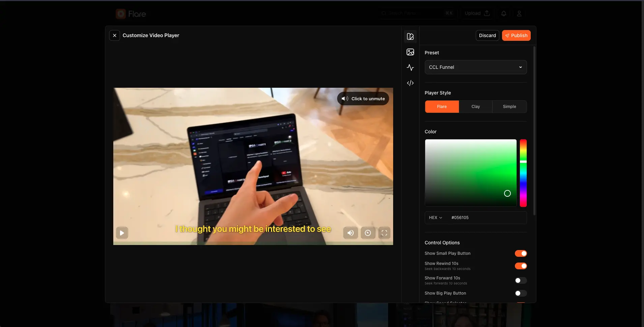Open the embed code panel
Viewport: 644px width, 327px height.
pos(410,83)
